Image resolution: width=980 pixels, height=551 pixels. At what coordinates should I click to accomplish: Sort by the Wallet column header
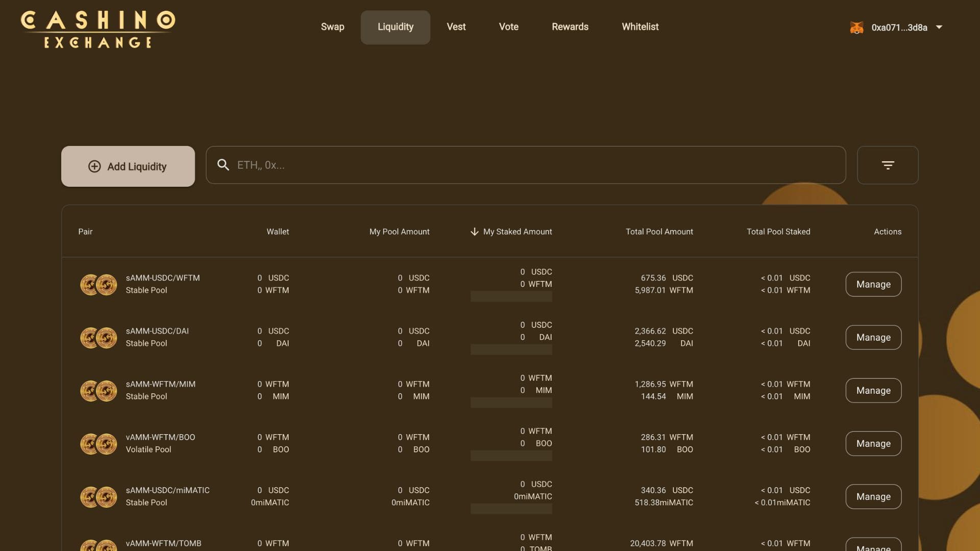[x=278, y=232]
